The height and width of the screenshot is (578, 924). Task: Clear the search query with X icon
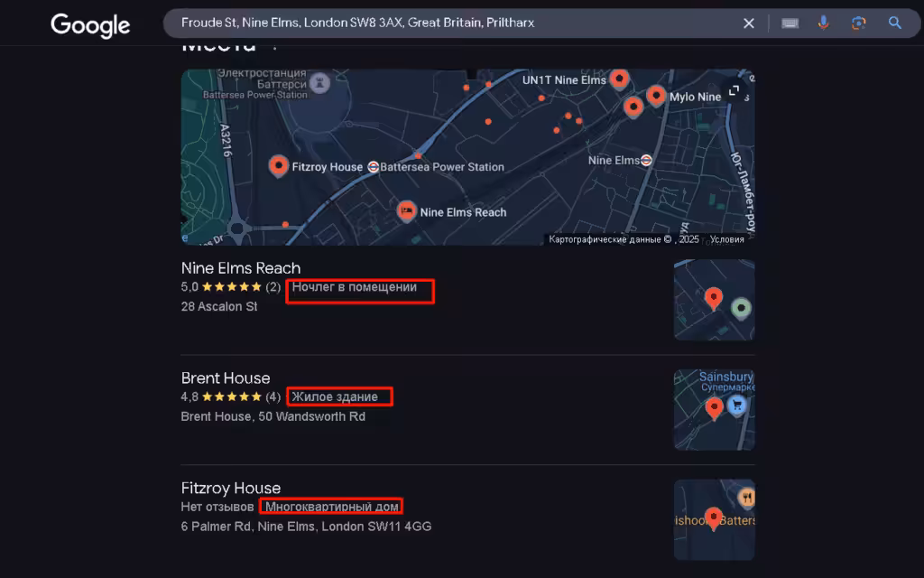(x=748, y=23)
